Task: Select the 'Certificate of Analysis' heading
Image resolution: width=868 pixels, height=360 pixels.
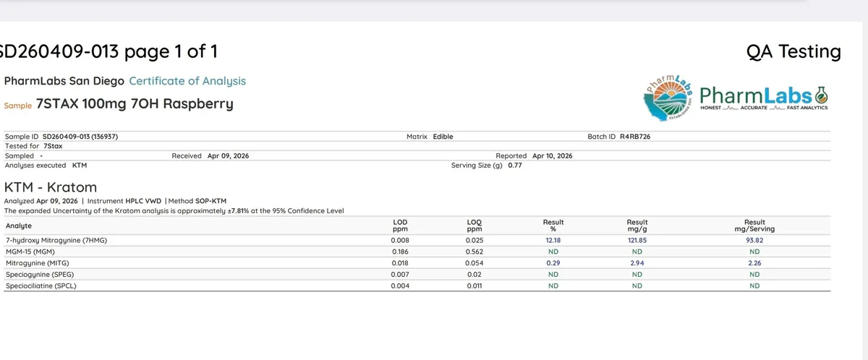Action: pyautogui.click(x=187, y=81)
